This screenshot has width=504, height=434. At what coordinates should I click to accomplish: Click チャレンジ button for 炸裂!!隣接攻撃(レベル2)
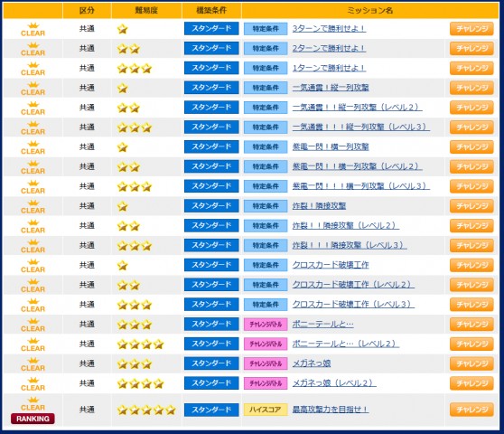click(x=471, y=225)
